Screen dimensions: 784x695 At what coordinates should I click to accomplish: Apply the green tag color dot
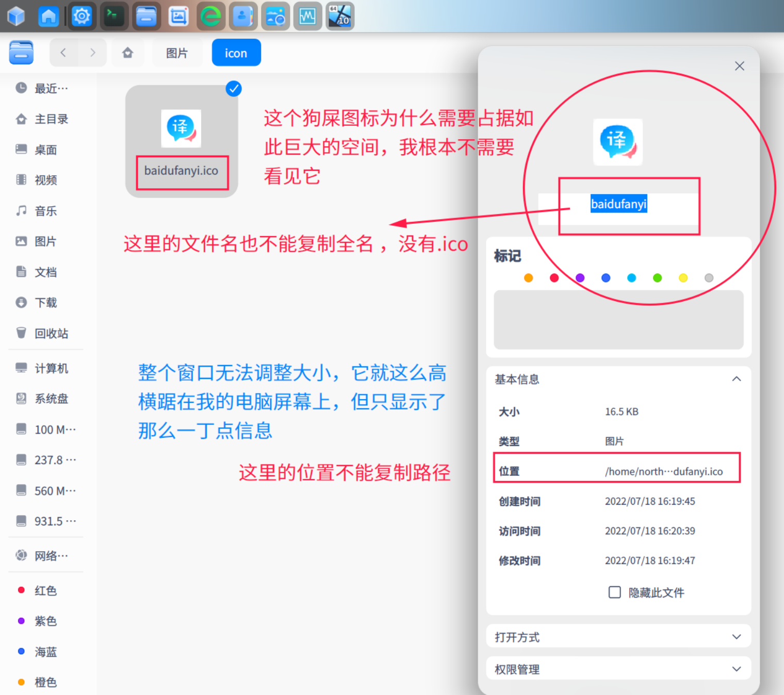[x=657, y=278]
